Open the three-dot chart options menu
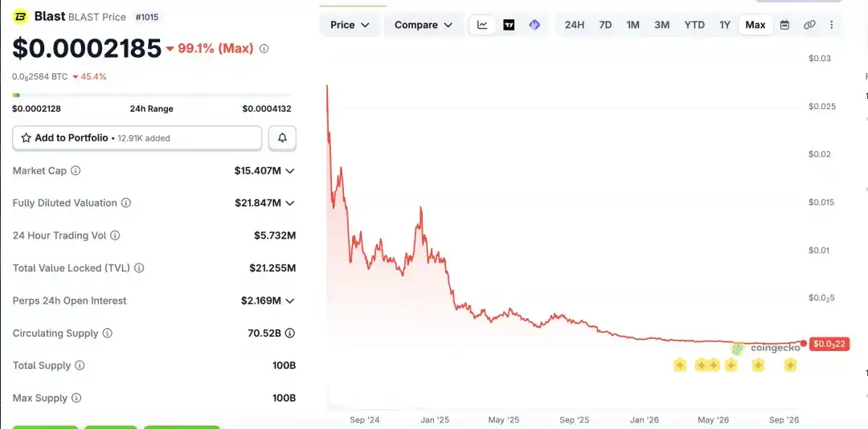The height and width of the screenshot is (429, 868). coord(832,25)
